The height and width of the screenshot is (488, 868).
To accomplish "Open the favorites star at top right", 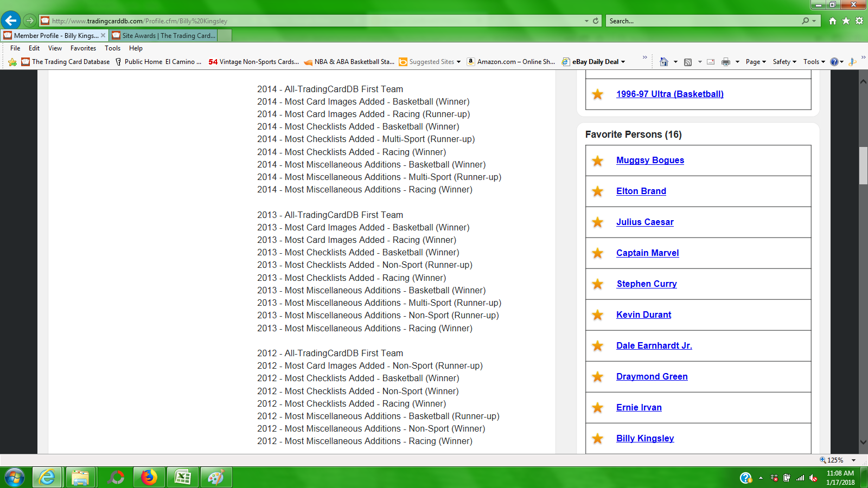I will point(846,21).
